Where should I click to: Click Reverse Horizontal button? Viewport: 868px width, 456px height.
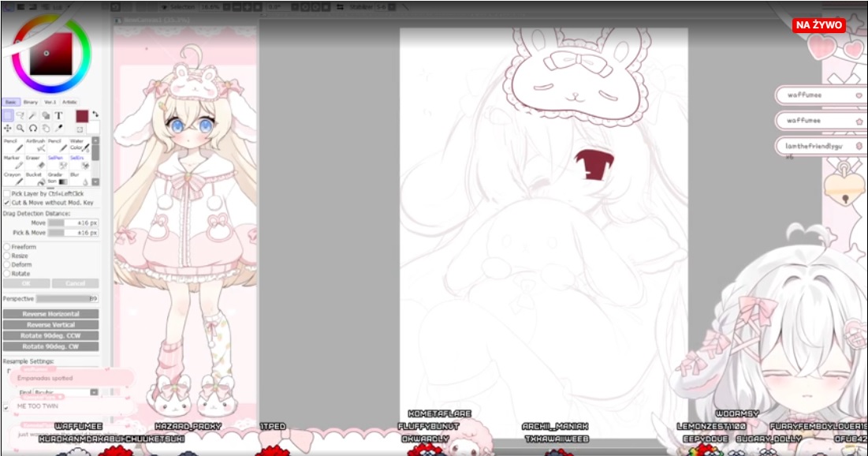(51, 314)
